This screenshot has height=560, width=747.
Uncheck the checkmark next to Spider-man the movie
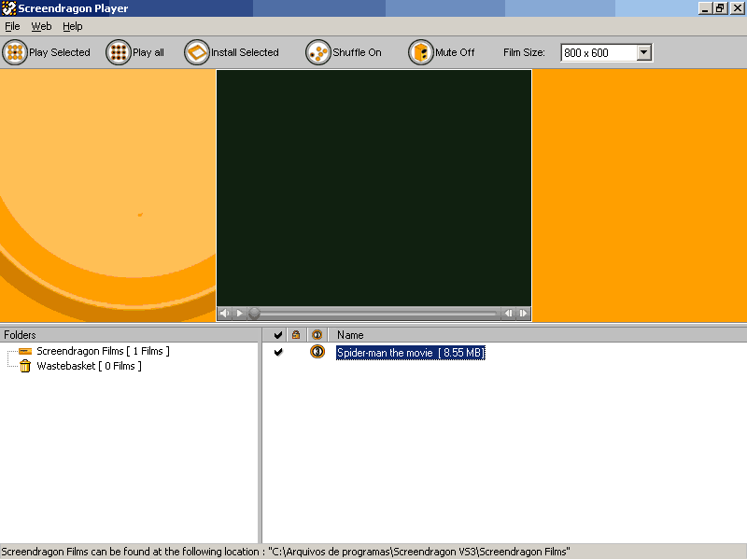[277, 352]
